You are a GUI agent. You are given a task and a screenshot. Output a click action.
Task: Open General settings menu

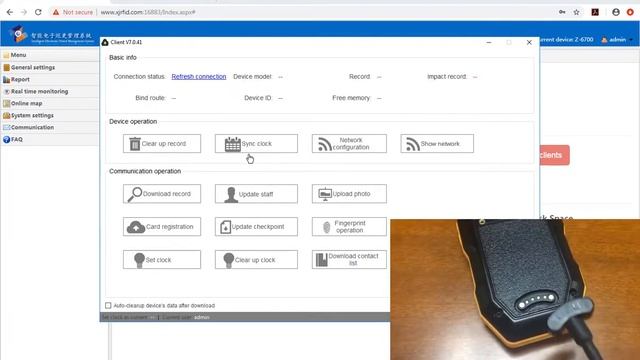[x=33, y=67]
